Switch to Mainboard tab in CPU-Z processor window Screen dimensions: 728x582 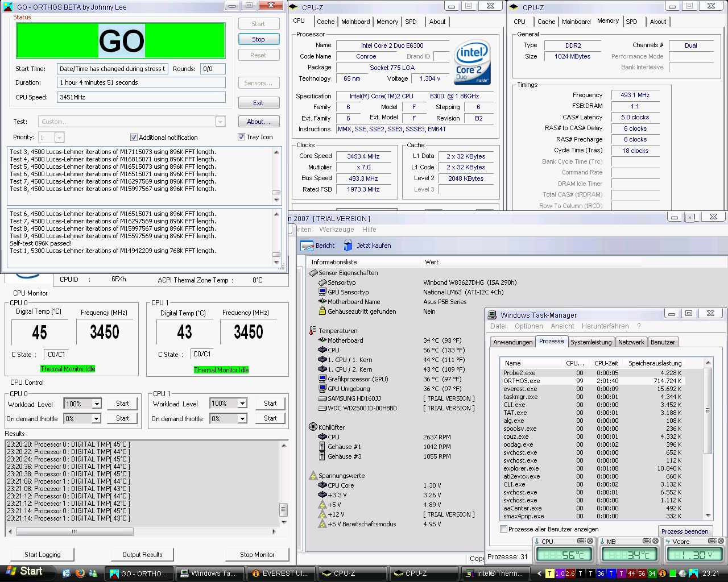tap(355, 22)
